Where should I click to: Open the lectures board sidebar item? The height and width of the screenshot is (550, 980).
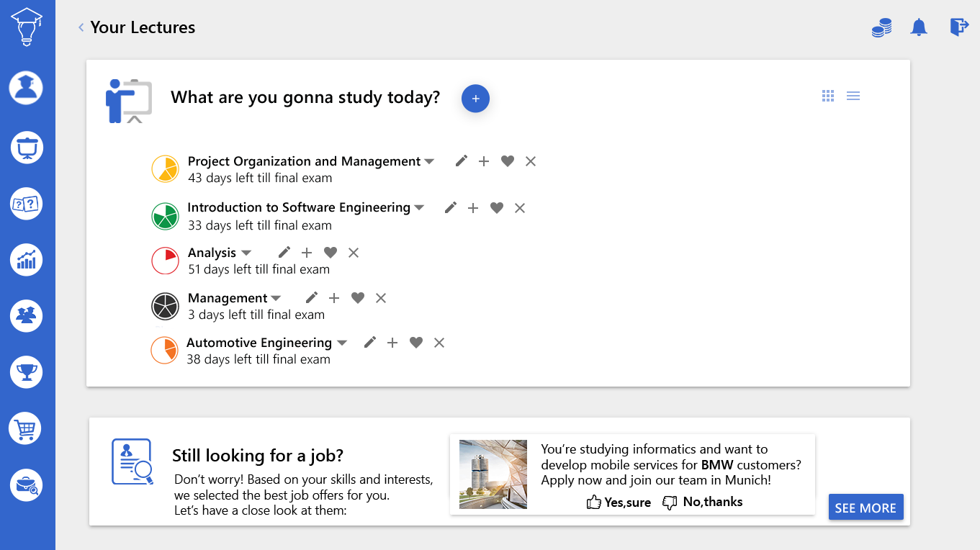coord(27,148)
